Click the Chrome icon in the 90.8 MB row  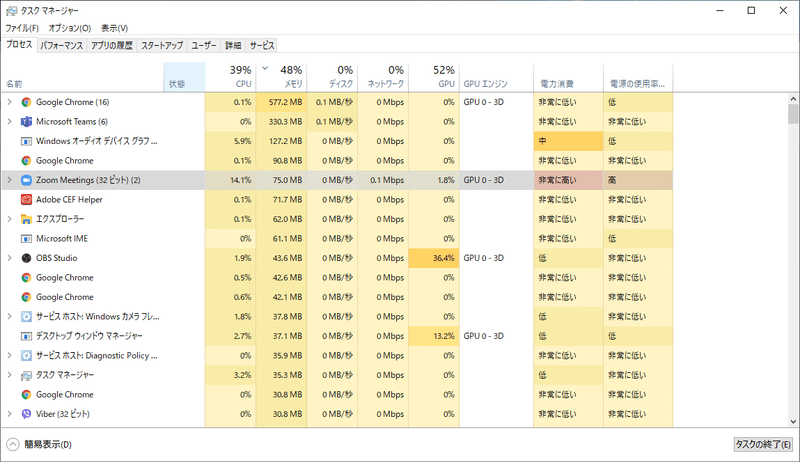26,161
